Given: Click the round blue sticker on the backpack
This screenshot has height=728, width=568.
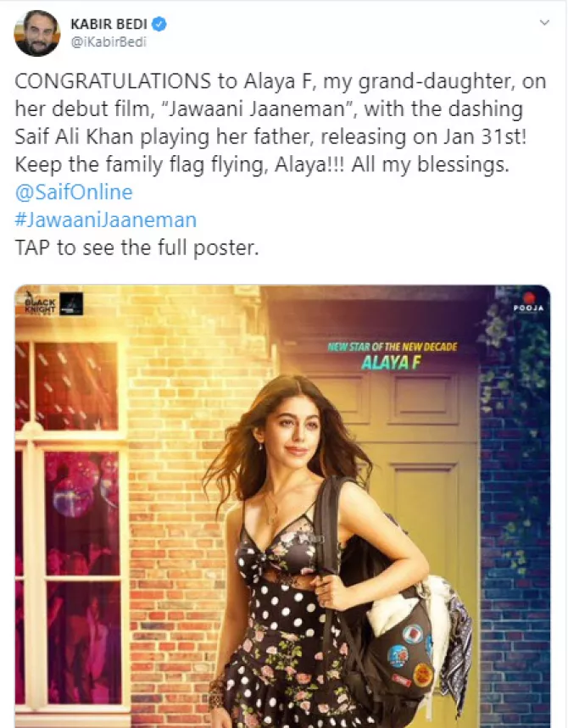Looking at the screenshot, I should (x=398, y=656).
